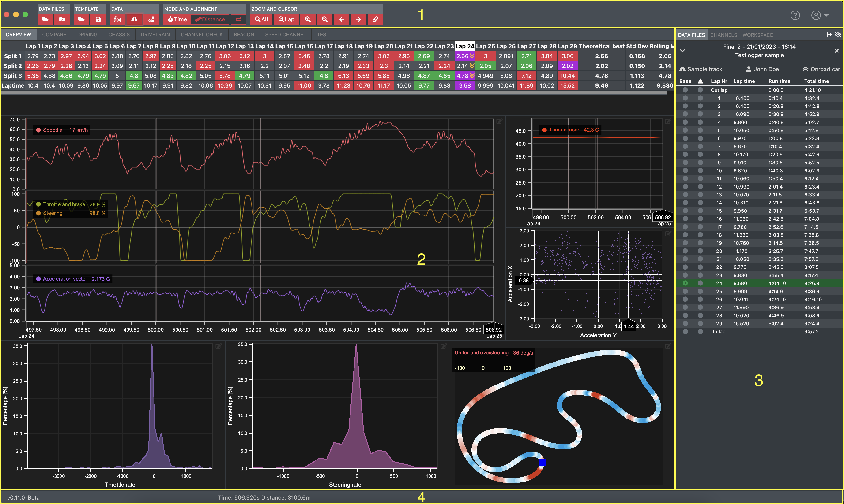
Task: Click the swap alignment arrows icon
Action: click(x=238, y=19)
